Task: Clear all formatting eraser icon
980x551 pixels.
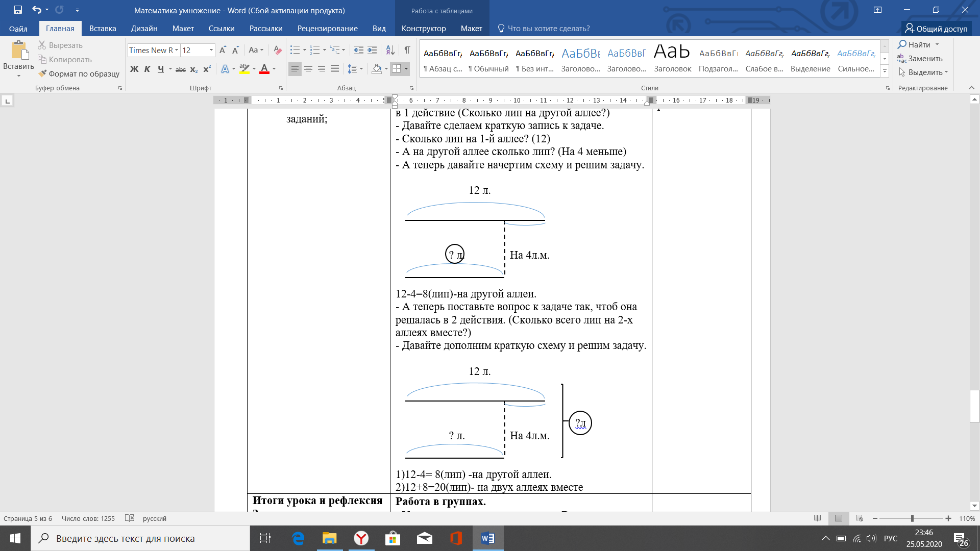Action: tap(277, 50)
